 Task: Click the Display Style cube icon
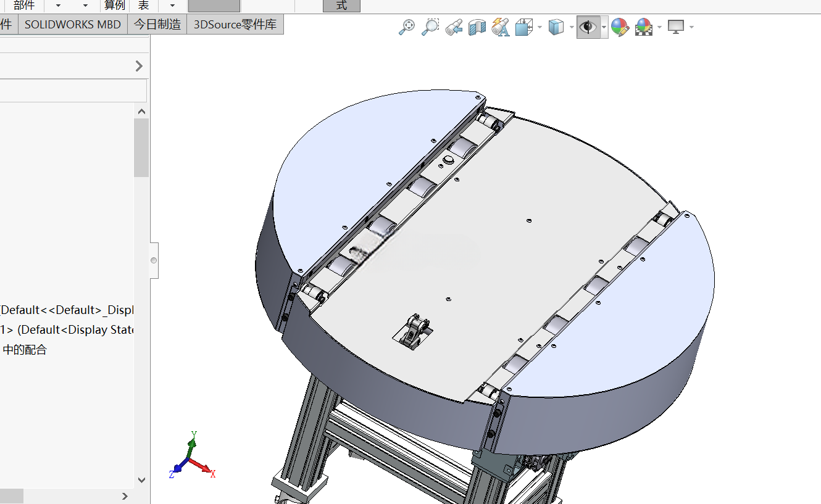(556, 27)
